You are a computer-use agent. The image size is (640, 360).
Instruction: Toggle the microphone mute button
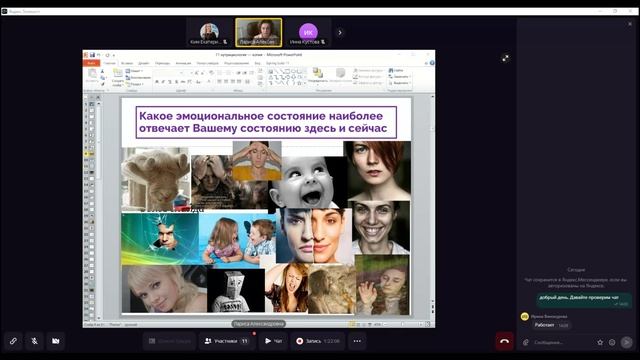(35, 341)
